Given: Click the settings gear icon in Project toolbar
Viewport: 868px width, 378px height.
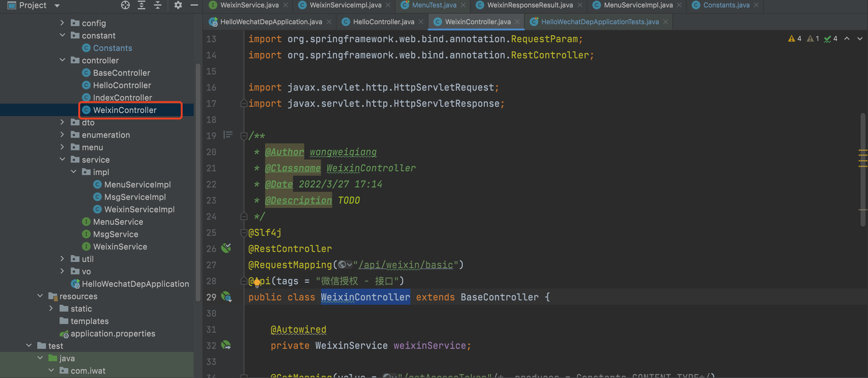Looking at the screenshot, I should point(178,6).
